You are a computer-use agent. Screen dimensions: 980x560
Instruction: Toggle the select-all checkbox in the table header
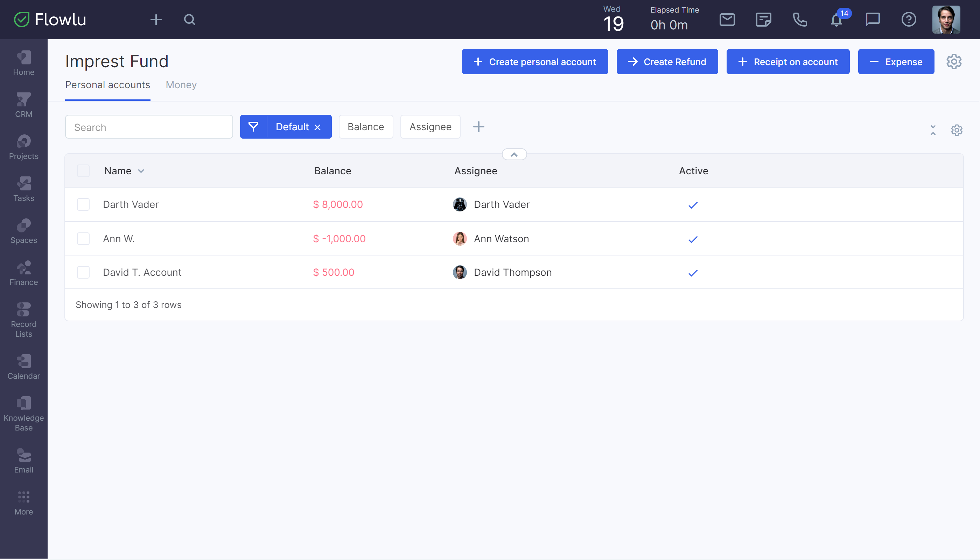(83, 171)
